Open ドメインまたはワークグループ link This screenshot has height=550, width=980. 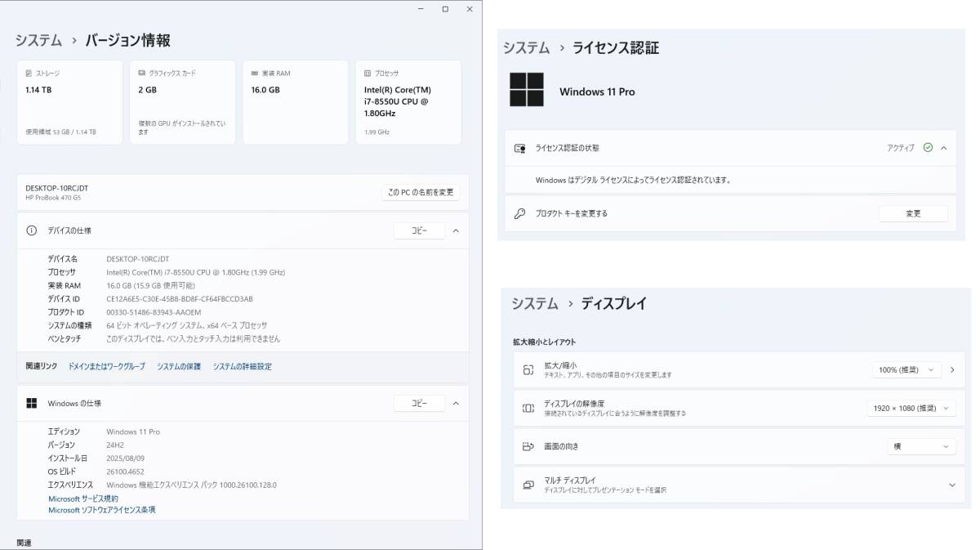click(106, 366)
